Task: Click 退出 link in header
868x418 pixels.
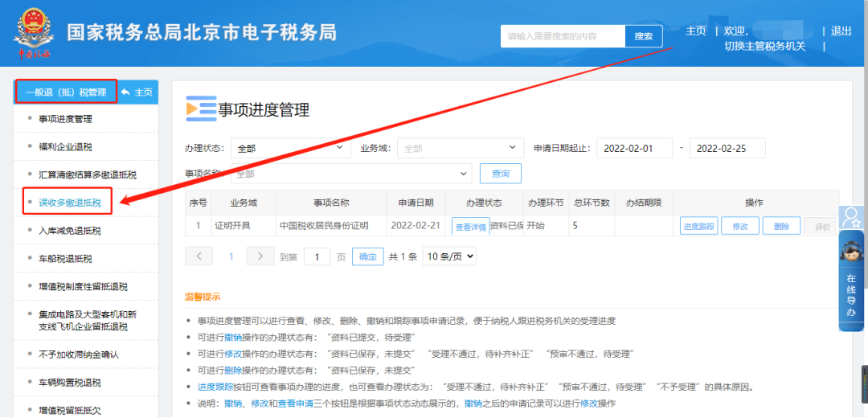Action: click(x=841, y=31)
